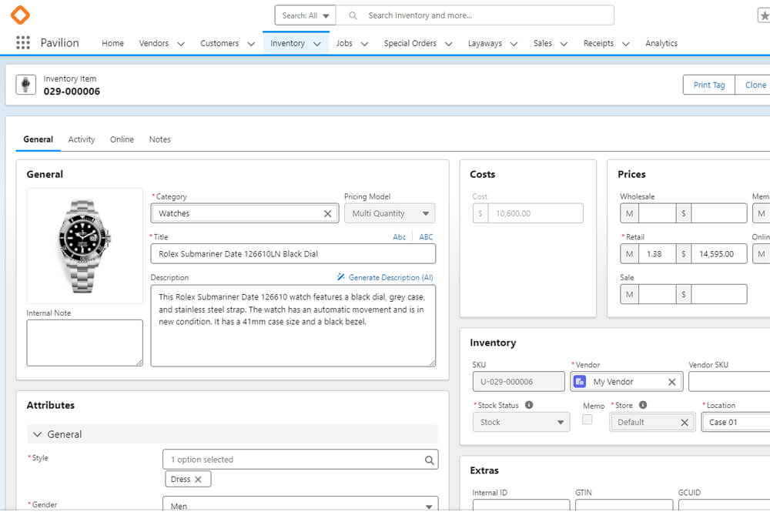Click the Internal Note text area

[x=85, y=343]
